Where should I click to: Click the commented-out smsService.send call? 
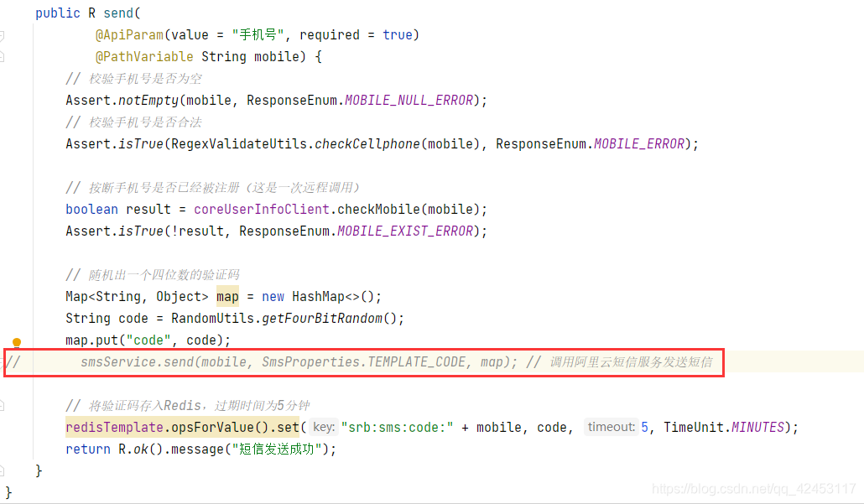click(x=299, y=362)
